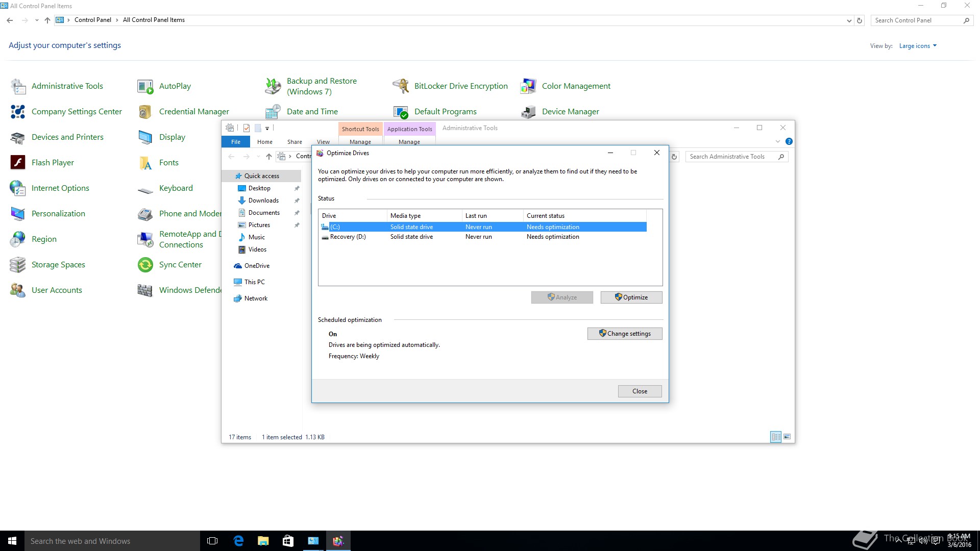980x551 pixels.
Task: Open the Display icon
Action: point(145,137)
